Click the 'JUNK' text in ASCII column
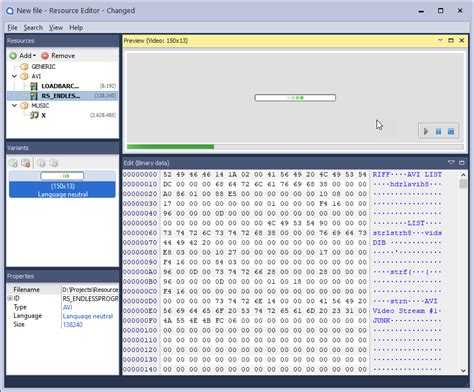The image size is (474, 392). pos(381,321)
